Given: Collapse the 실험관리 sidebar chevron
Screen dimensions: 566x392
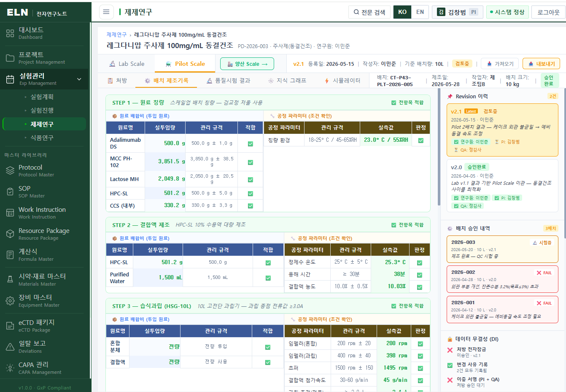Looking at the screenshot, I should tap(79, 79).
